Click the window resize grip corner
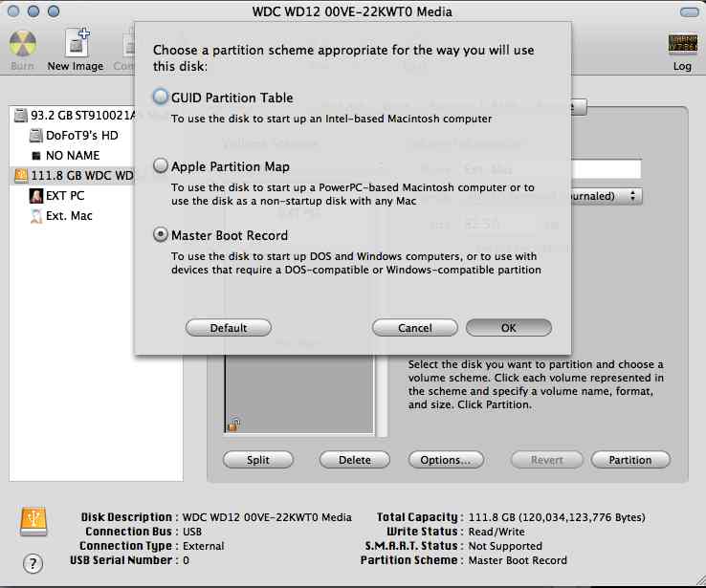706x588 pixels. (x=700, y=580)
